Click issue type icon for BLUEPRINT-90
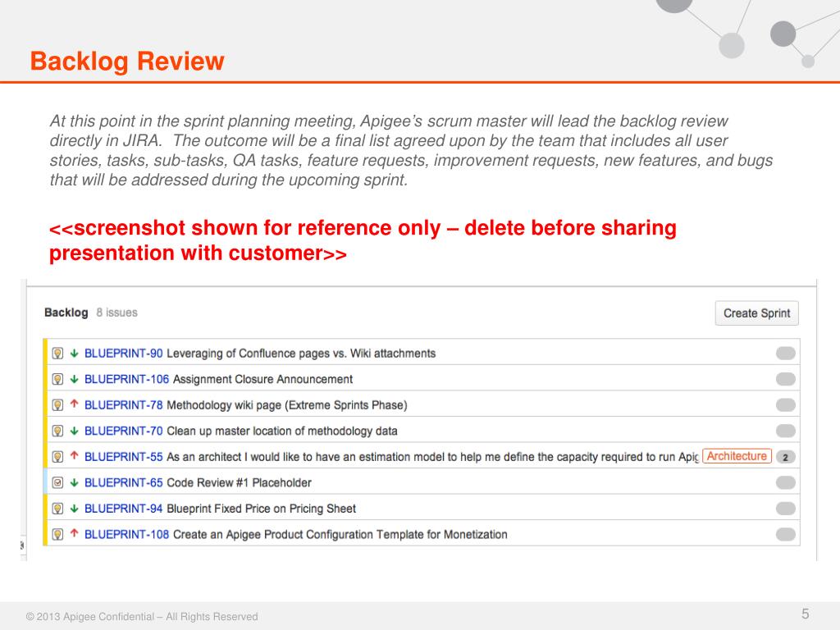The width and height of the screenshot is (840, 630). point(57,354)
